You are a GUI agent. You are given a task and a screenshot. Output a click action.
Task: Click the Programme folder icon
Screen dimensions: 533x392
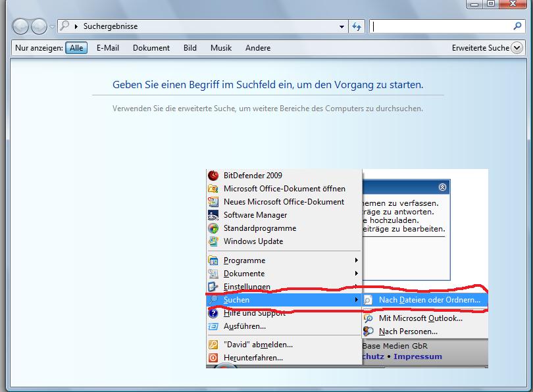[213, 260]
